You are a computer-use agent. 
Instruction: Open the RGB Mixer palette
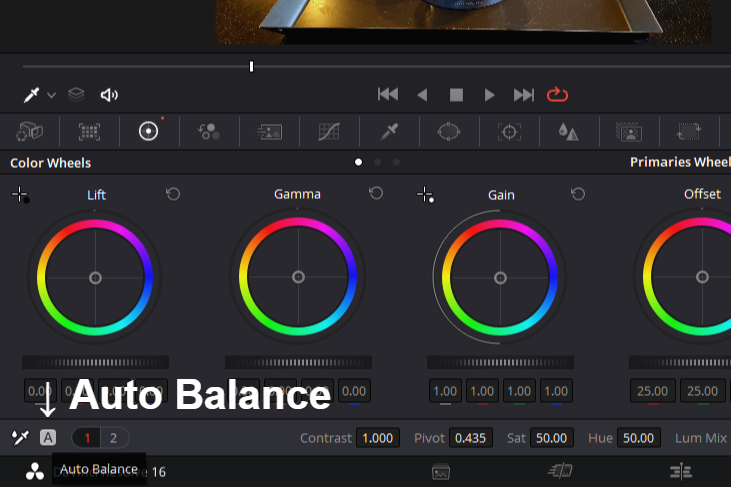tap(209, 132)
